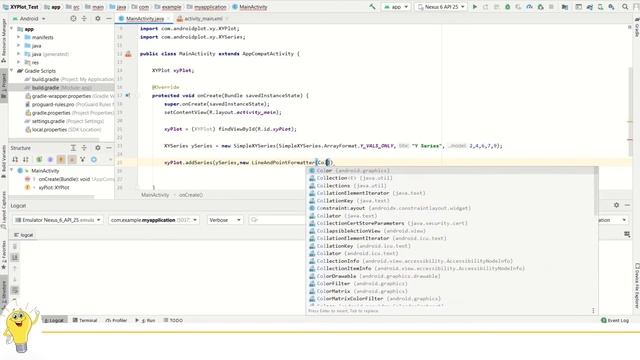Click the icon at the right end of the logcat tab row
The height and width of the screenshot is (360, 640).
coord(627,234)
